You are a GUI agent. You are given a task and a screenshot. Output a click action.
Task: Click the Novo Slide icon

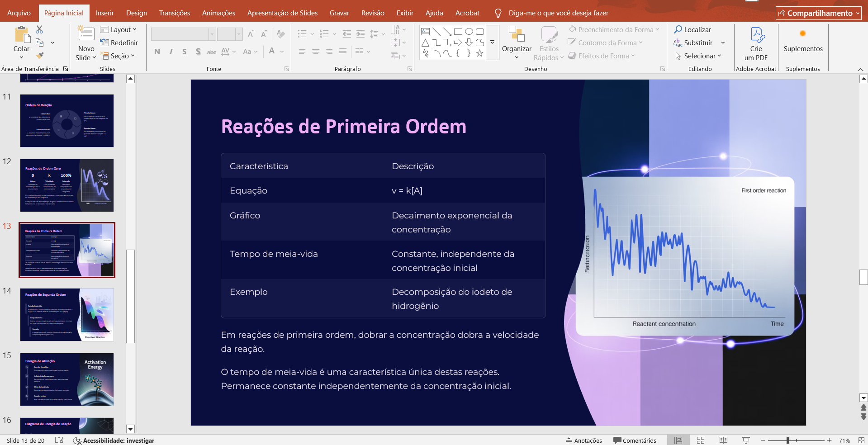point(86,34)
